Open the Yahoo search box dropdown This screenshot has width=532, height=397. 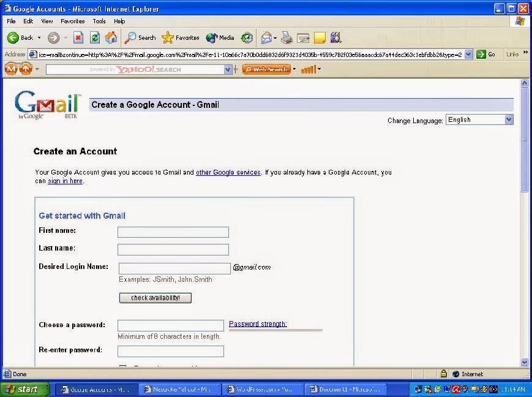point(228,70)
